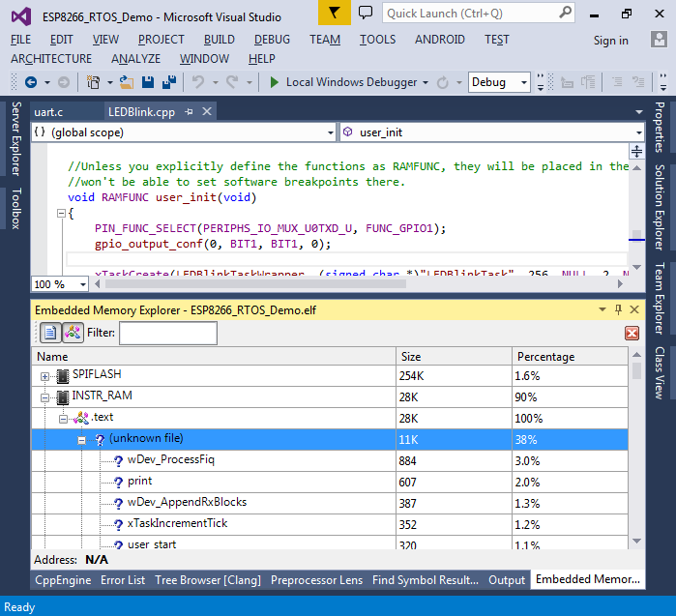Switch to the uart.c tab
Screen dimensions: 676x616
48,112
